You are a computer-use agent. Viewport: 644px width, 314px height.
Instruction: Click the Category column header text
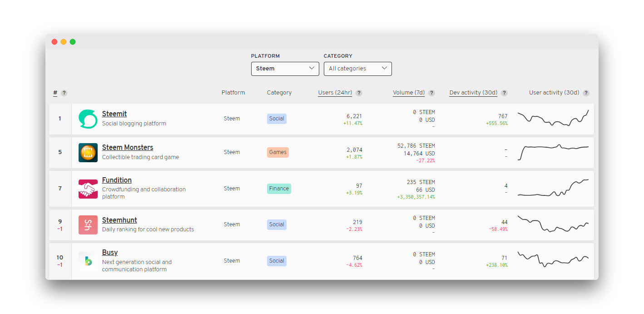coord(279,93)
